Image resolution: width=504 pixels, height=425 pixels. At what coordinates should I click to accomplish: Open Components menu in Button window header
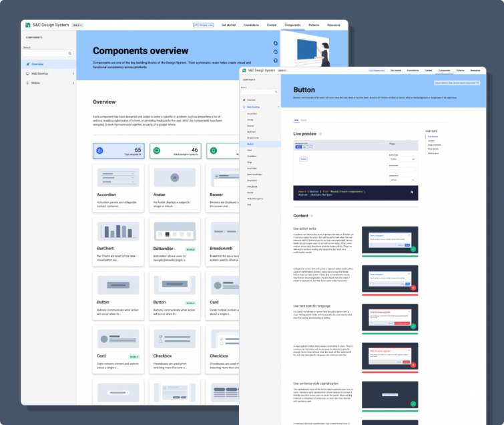(444, 70)
